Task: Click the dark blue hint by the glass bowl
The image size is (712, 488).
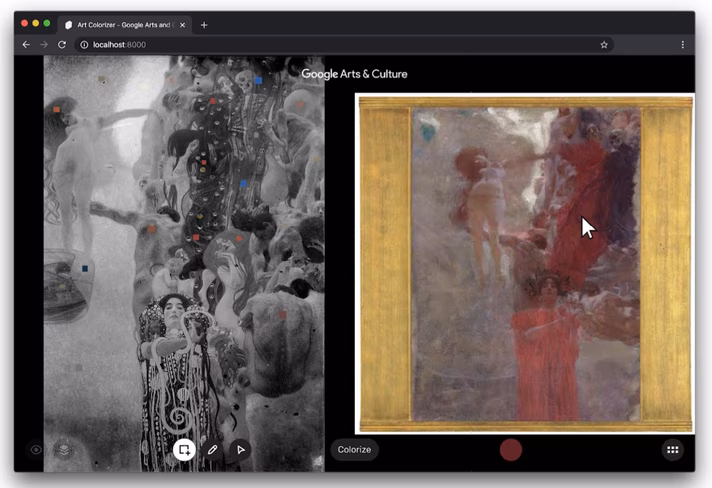Action: point(85,269)
